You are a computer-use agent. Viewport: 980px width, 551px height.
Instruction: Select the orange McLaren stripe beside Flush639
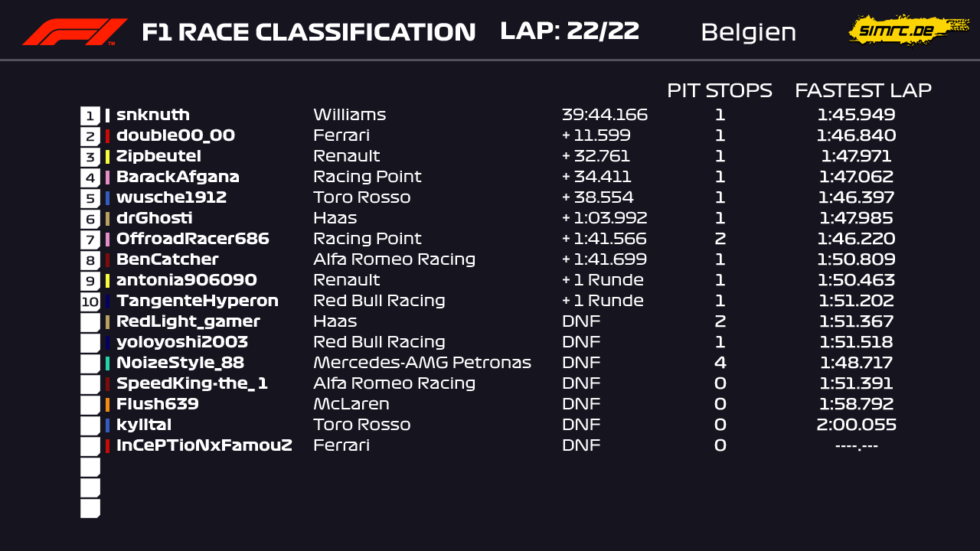click(x=107, y=405)
